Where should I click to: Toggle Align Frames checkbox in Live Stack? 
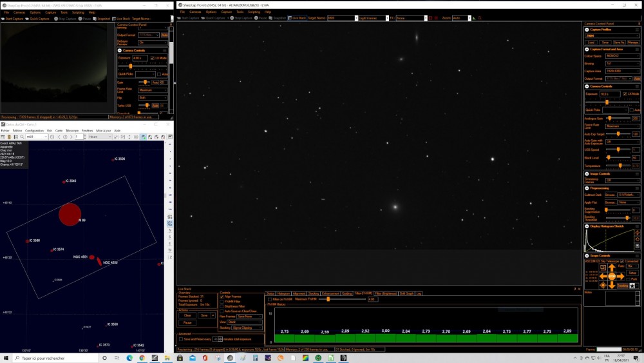tap(222, 297)
